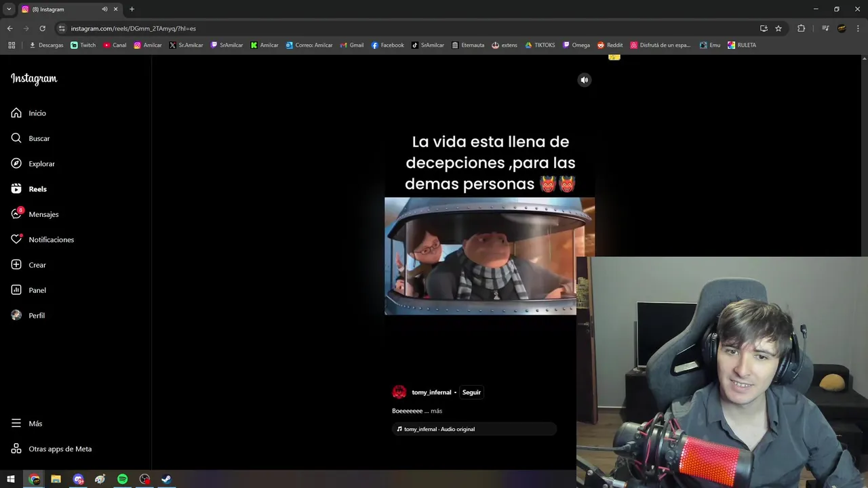Open Paint palette app on taskbar
This screenshot has width=868, height=488.
tap(100, 479)
